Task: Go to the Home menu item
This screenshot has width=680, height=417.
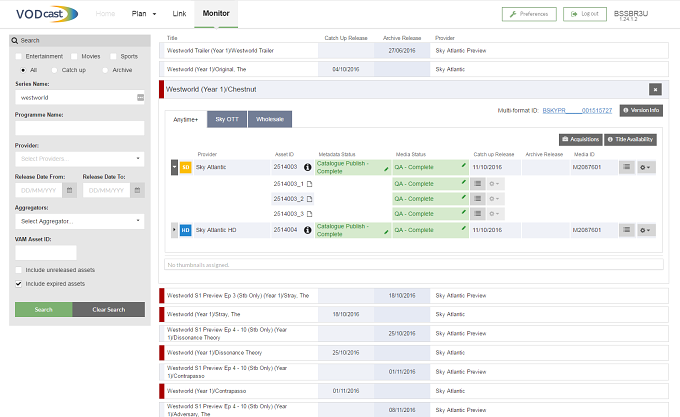Action: pos(105,14)
